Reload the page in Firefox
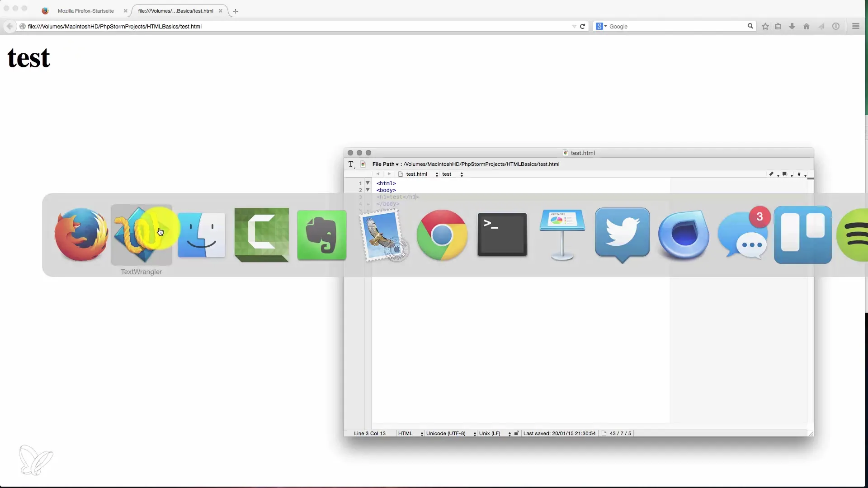The image size is (868, 488). pos(583,26)
